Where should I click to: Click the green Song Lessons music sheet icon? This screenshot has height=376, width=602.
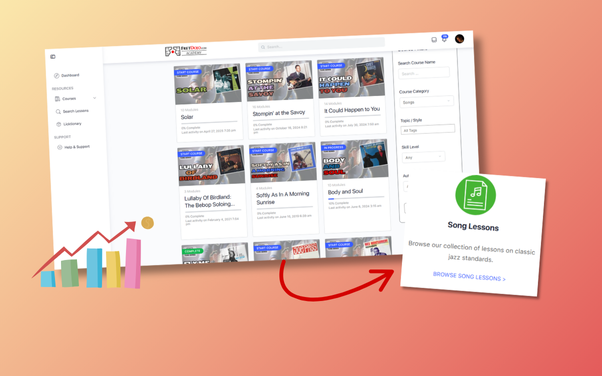[x=475, y=195]
